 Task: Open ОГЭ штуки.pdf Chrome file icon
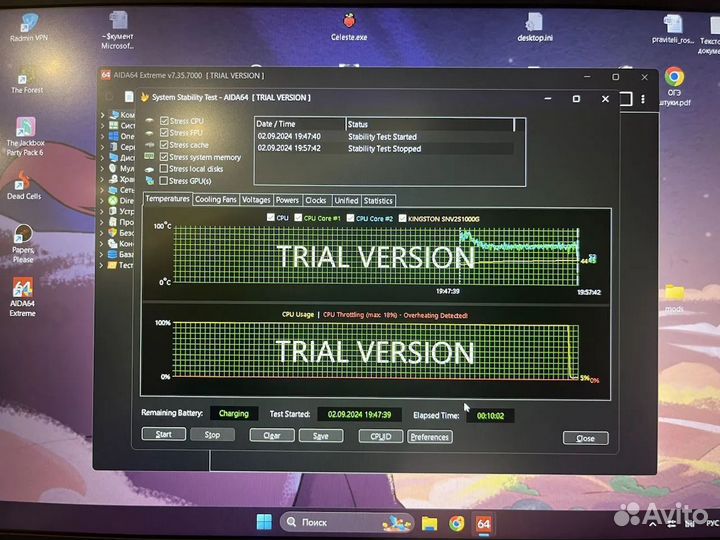pyautogui.click(x=674, y=86)
